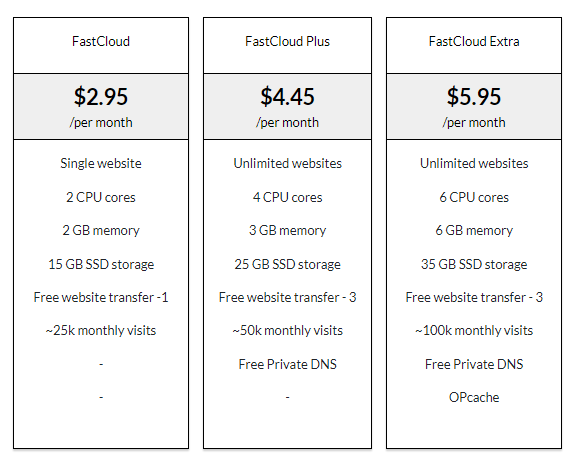Image resolution: width=576 pixels, height=467 pixels.
Task: Click Free Private DNS under FastCloud Plus
Action: [287, 364]
